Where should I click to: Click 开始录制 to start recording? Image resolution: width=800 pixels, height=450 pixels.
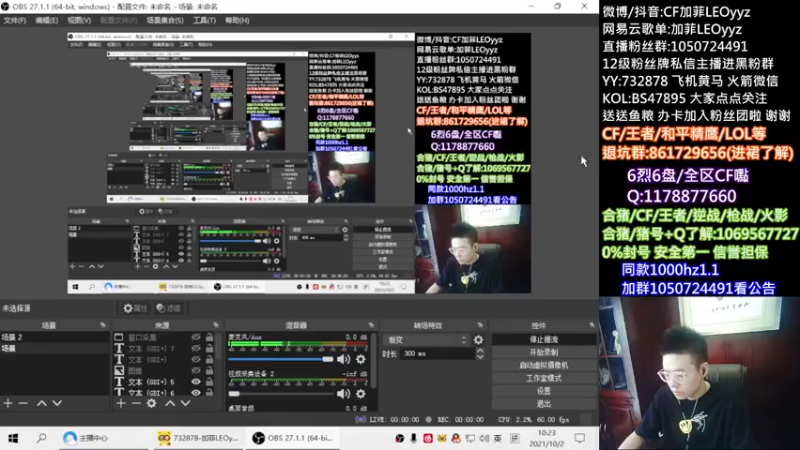544,352
